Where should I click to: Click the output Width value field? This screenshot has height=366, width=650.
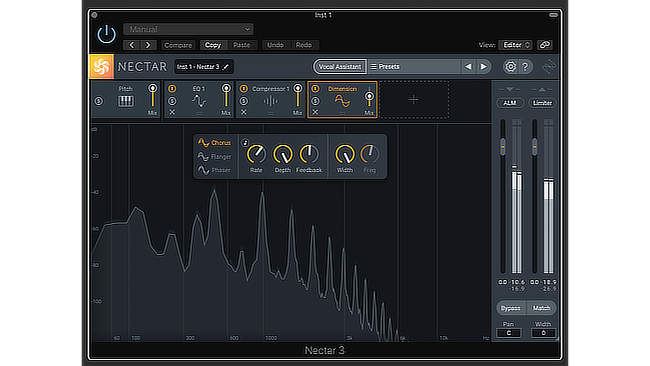(543, 333)
